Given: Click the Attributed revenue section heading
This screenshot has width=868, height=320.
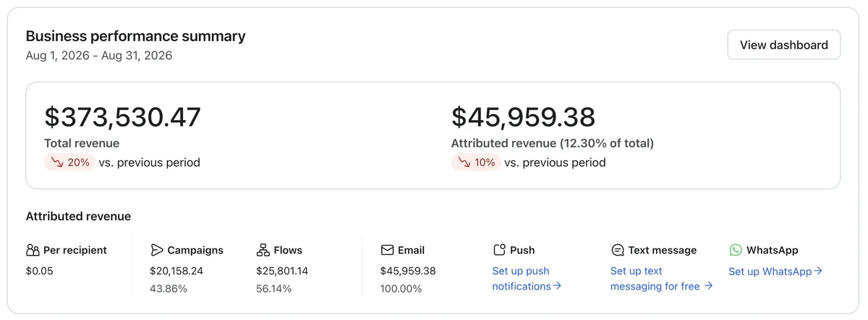Looking at the screenshot, I should (x=78, y=216).
